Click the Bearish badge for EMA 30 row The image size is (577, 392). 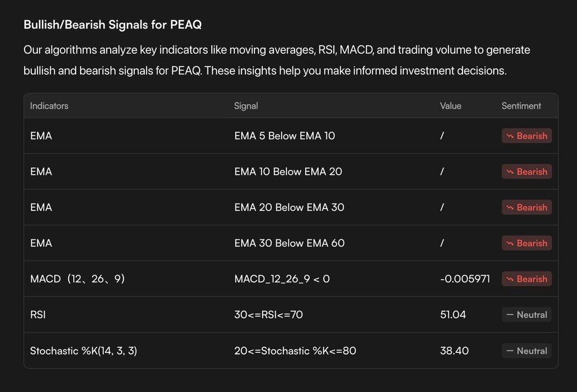pos(526,243)
